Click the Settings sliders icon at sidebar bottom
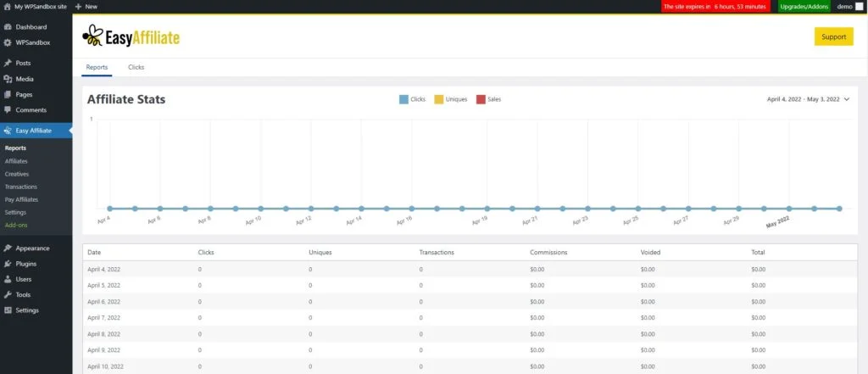This screenshot has height=374, width=868. click(x=8, y=310)
